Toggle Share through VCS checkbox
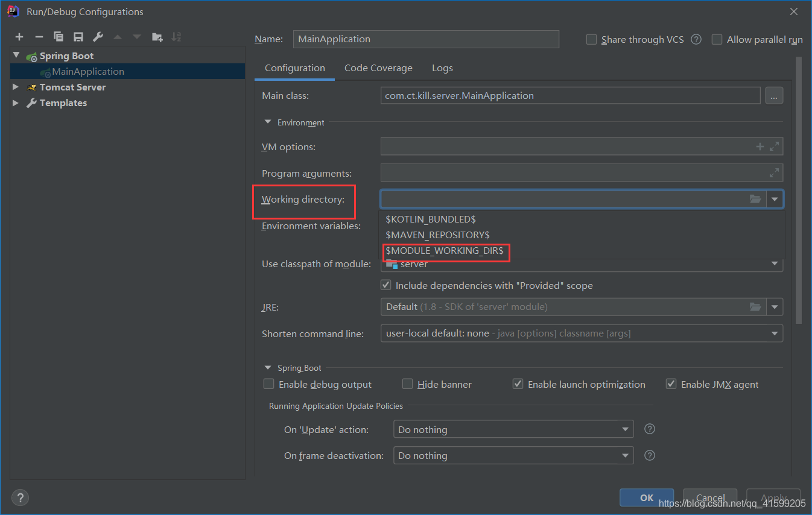The width and height of the screenshot is (812, 515). pos(591,39)
